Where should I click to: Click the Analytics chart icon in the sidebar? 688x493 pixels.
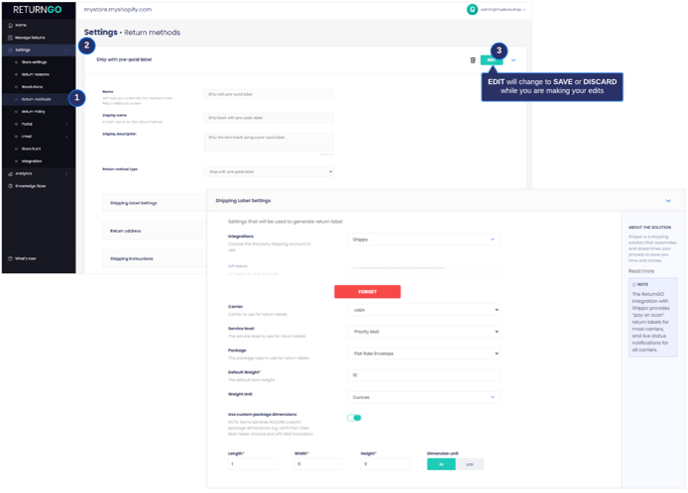click(x=11, y=174)
